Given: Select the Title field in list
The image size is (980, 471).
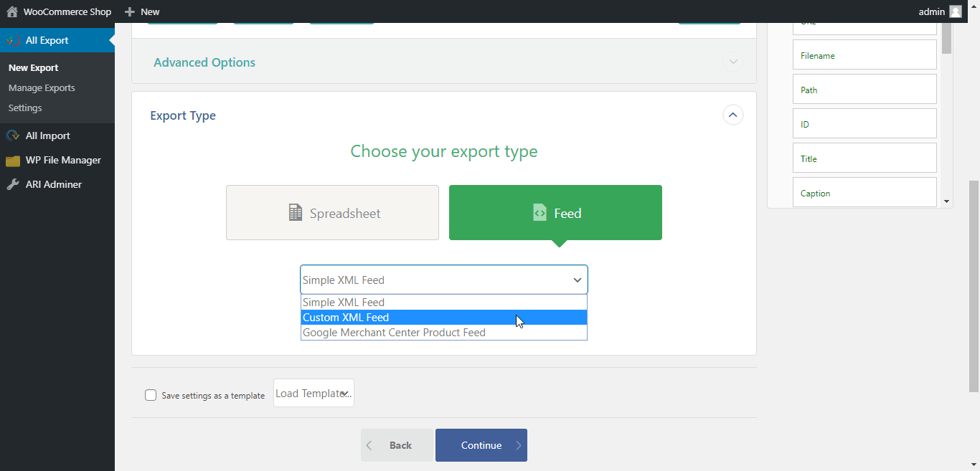Looking at the screenshot, I should 864,158.
